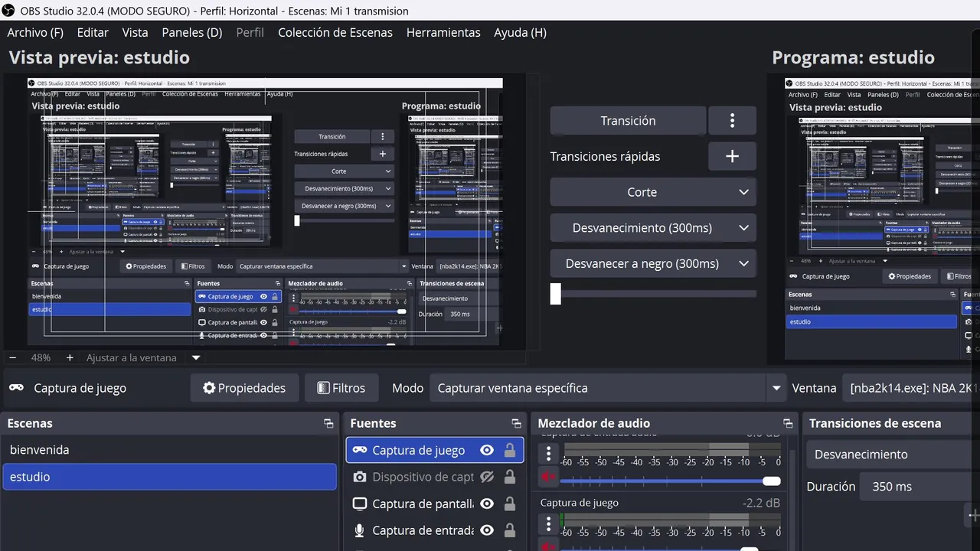Click the transition T-bar slider handle
Screen dimensions: 980x551
click(556, 294)
